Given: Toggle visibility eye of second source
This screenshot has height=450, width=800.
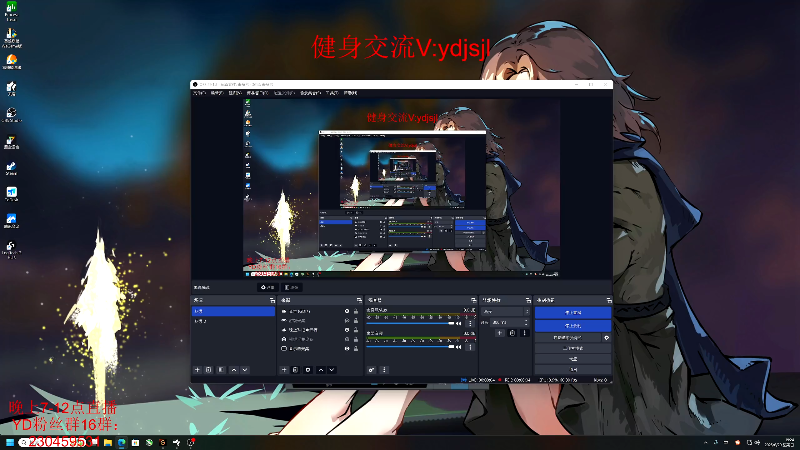Looking at the screenshot, I should [x=347, y=320].
